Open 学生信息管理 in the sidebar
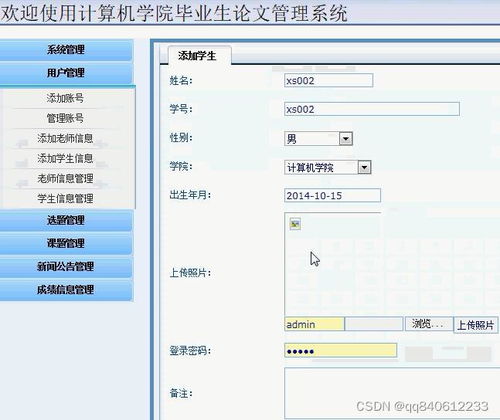This screenshot has width=500, height=420. [65, 198]
